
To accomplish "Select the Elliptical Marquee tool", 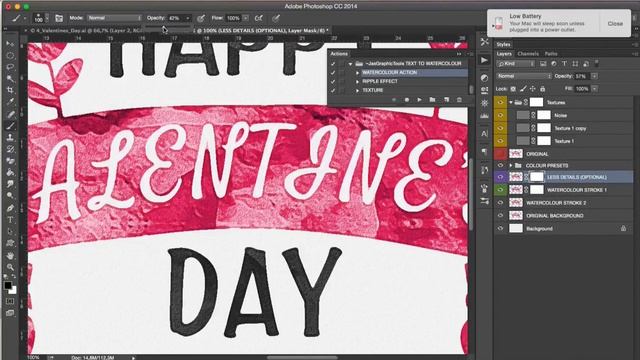I will coord(10,55).
